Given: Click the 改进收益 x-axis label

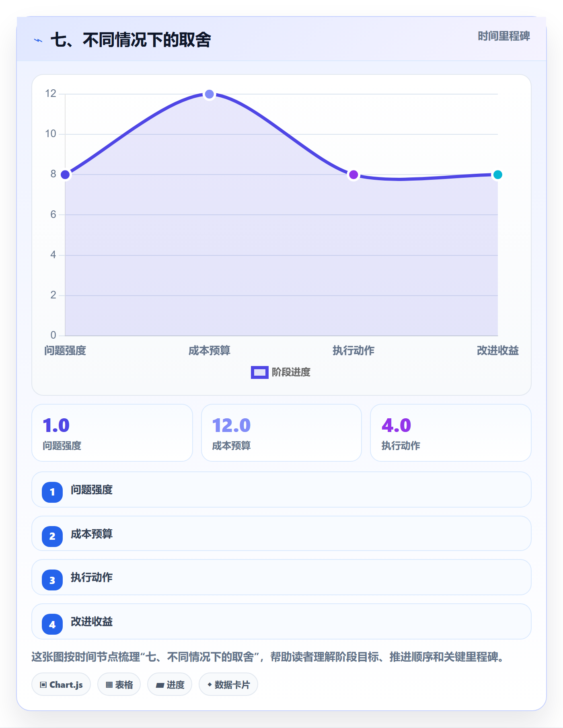Looking at the screenshot, I should pos(497,351).
